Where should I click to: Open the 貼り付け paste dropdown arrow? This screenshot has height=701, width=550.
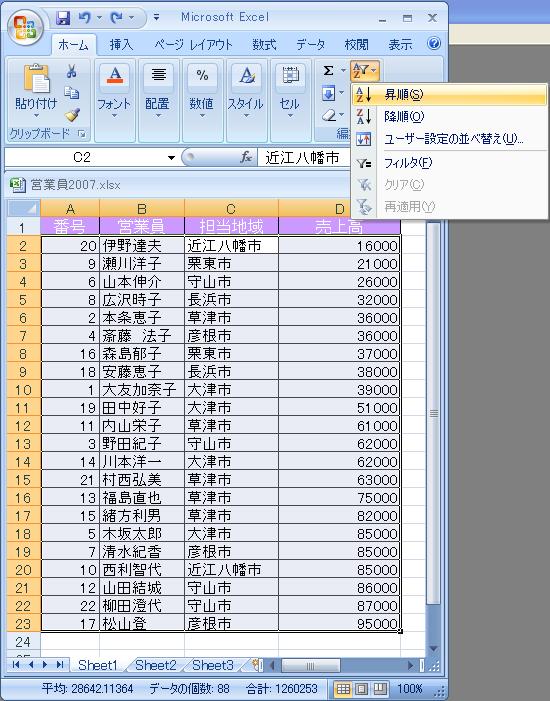click(x=36, y=116)
